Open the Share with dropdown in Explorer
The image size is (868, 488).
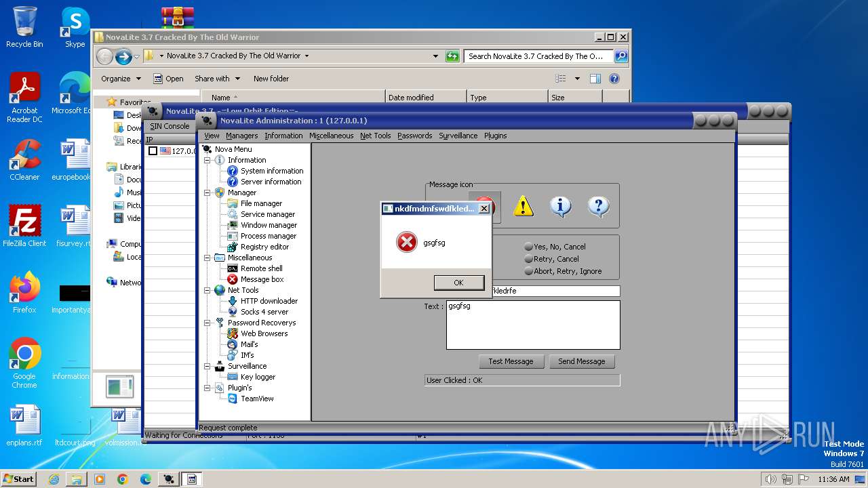(216, 79)
